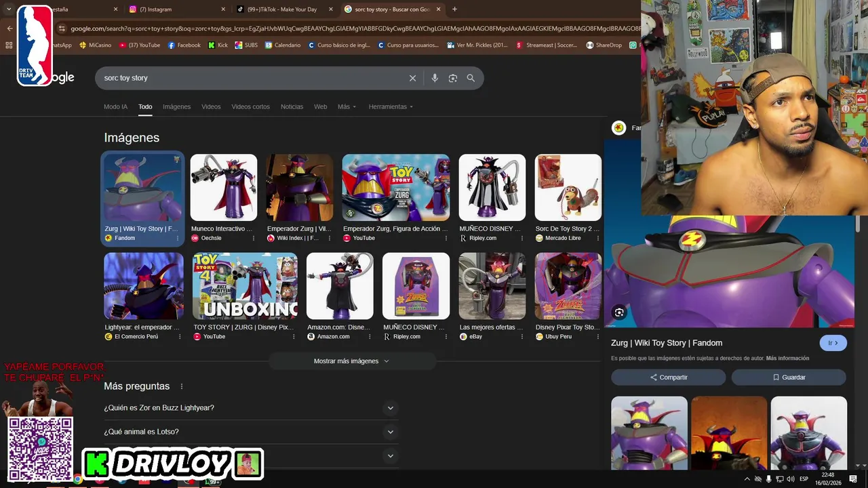Image resolution: width=868 pixels, height=488 pixels.
Task: Select the Imágenes search tab
Action: click(x=176, y=107)
